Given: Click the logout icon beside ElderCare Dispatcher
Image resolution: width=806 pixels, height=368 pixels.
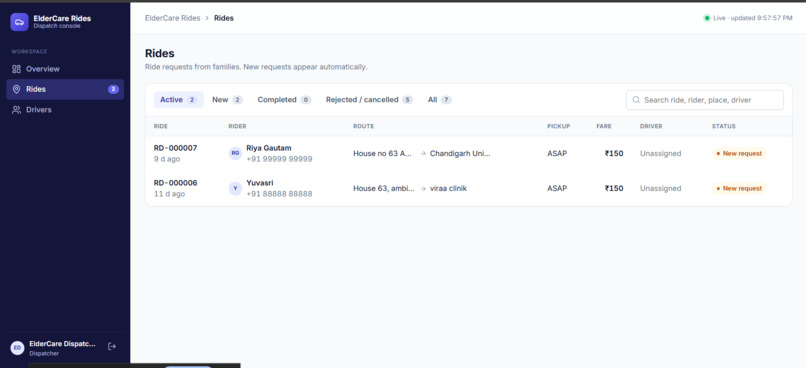Looking at the screenshot, I should pos(112,347).
